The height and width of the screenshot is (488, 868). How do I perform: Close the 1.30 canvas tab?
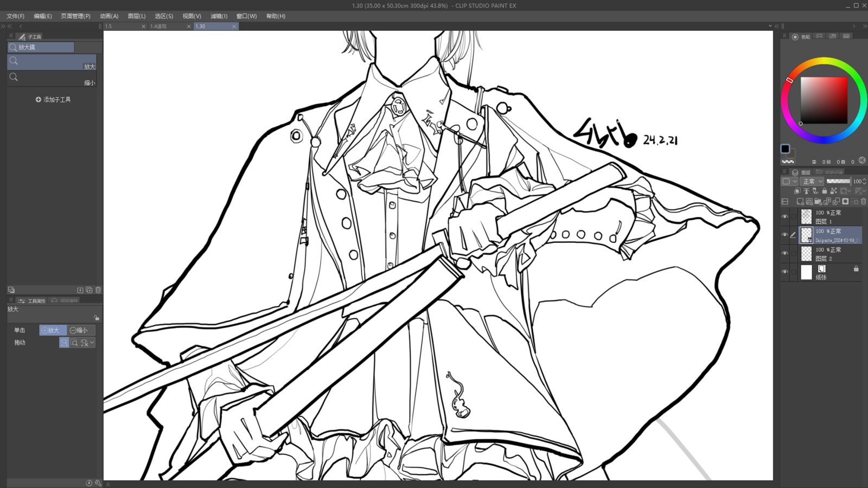pyautogui.click(x=234, y=26)
